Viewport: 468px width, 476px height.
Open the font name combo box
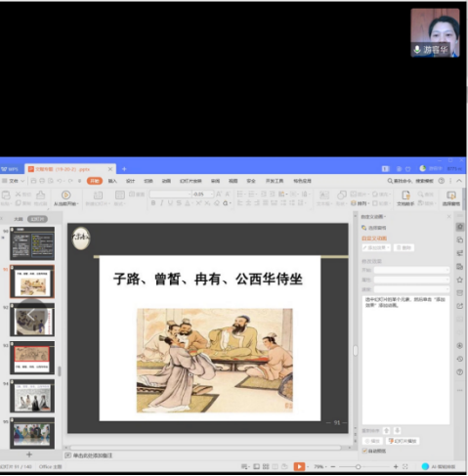(x=170, y=195)
